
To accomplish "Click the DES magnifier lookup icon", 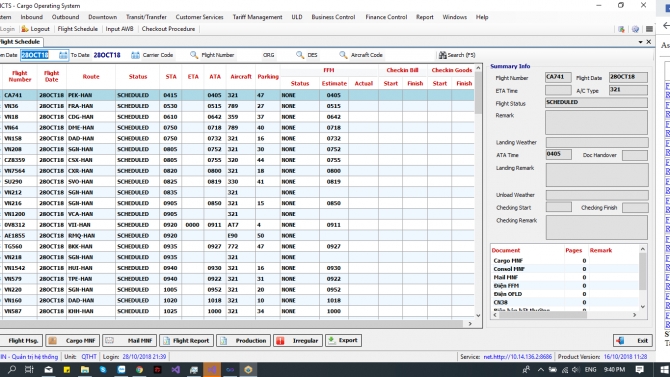I will 300,55.
